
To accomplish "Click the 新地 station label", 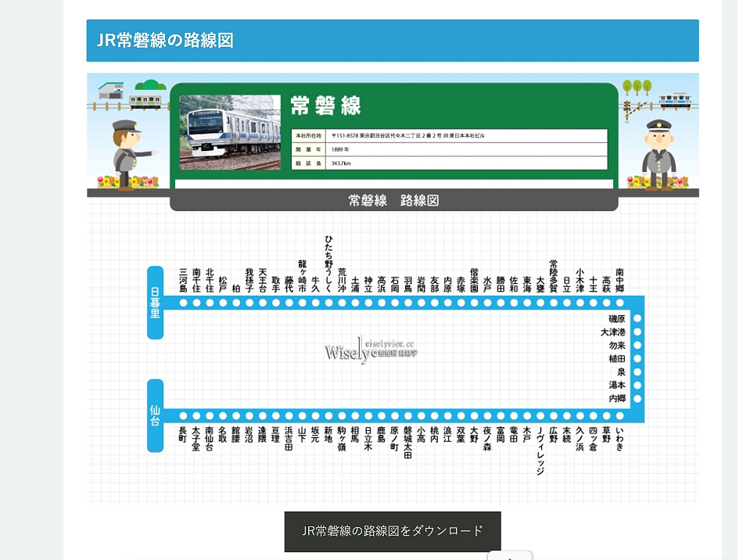I will 328,434.
